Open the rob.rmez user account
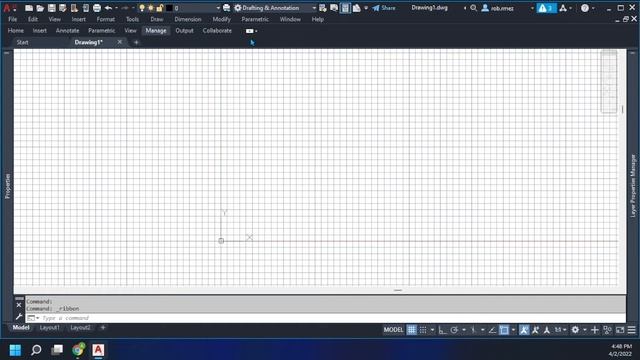 [x=498, y=8]
